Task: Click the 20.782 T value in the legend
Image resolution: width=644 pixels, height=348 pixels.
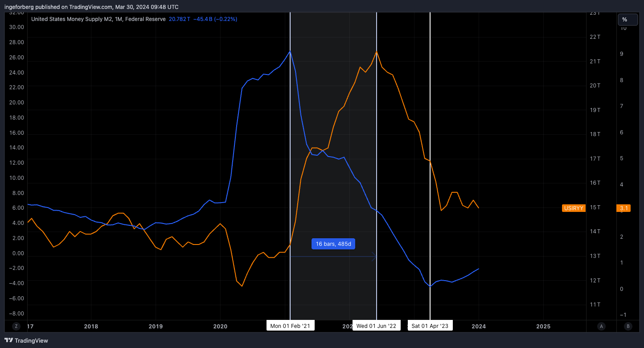Action: coord(179,19)
